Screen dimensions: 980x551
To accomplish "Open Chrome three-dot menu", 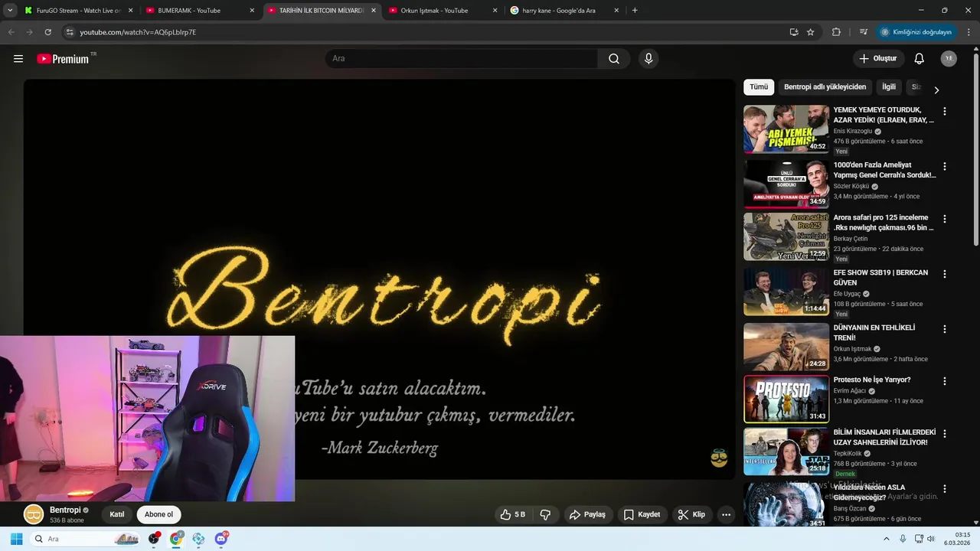I will point(969,32).
